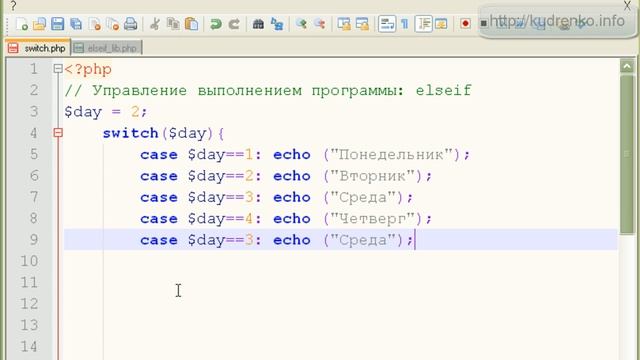
Task: Click "$day==4" on line 8
Action: point(221,219)
